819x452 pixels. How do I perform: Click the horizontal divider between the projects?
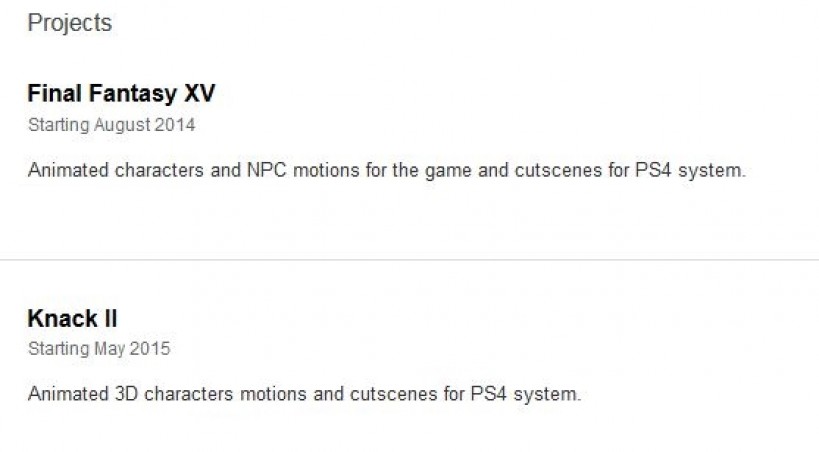click(409, 260)
